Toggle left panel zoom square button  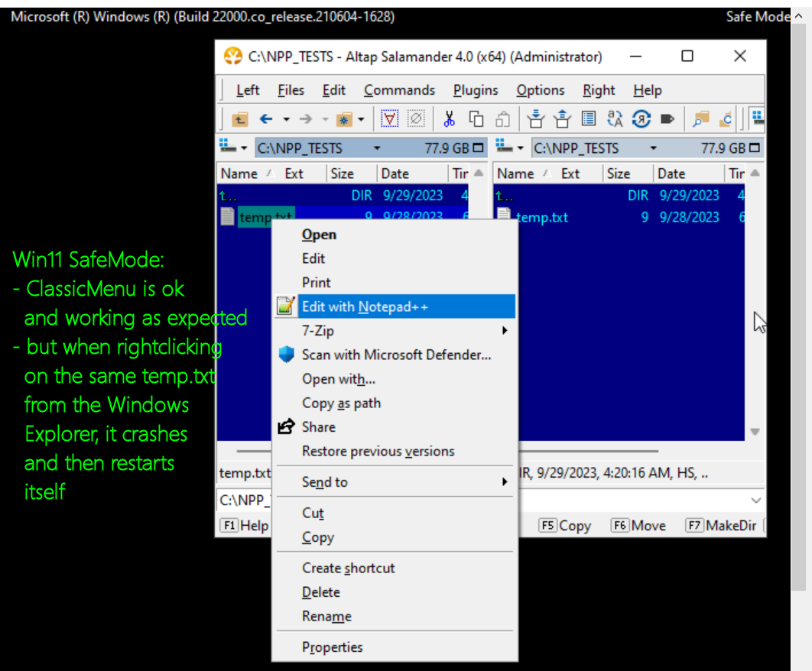(x=479, y=148)
